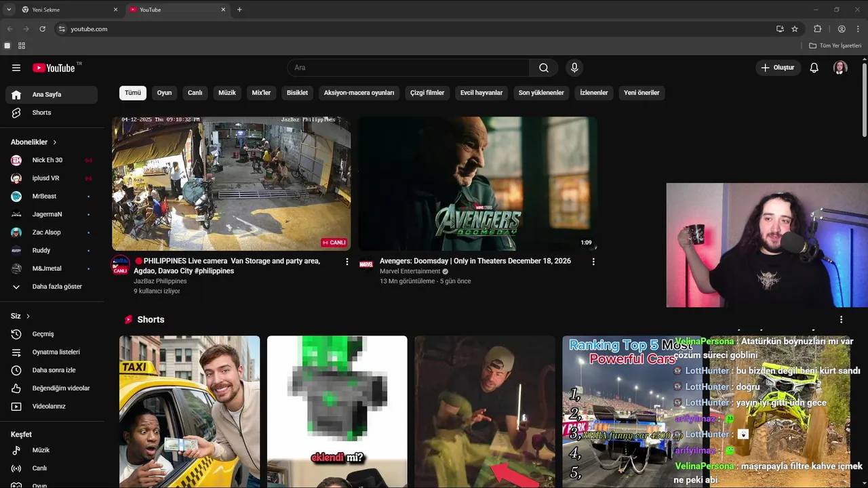868x488 pixels.
Task: Expand Daha fazla göster subscriptions
Action: point(52,287)
